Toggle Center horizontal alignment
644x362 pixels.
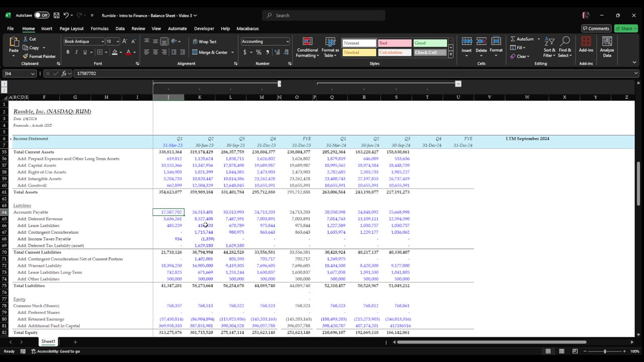[x=155, y=52]
